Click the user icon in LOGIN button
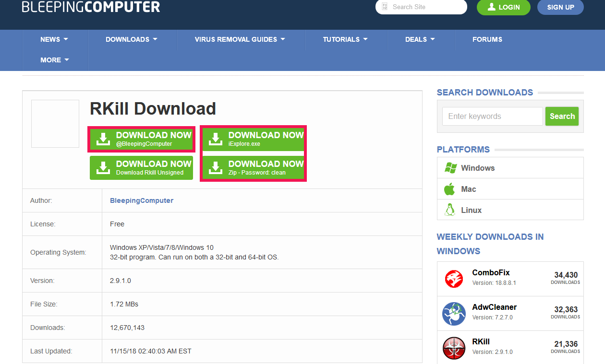The height and width of the screenshot is (364, 605). click(x=491, y=7)
